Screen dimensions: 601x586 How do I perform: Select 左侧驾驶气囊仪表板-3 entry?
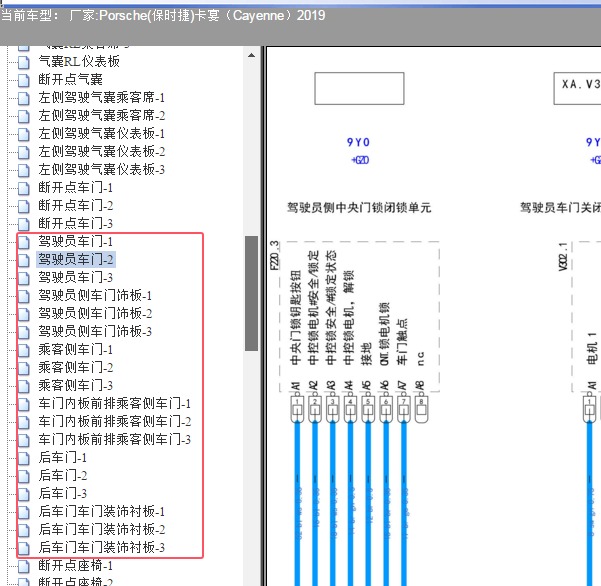(101, 169)
